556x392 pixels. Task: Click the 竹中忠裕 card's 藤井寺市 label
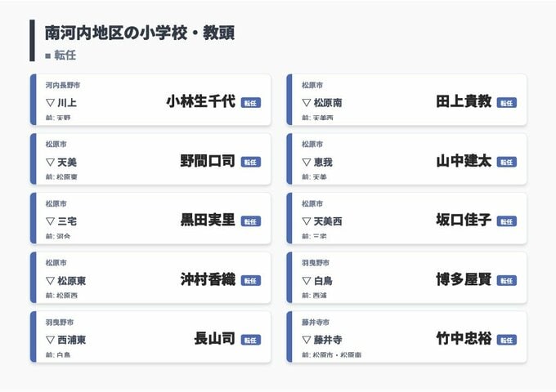tap(315, 322)
